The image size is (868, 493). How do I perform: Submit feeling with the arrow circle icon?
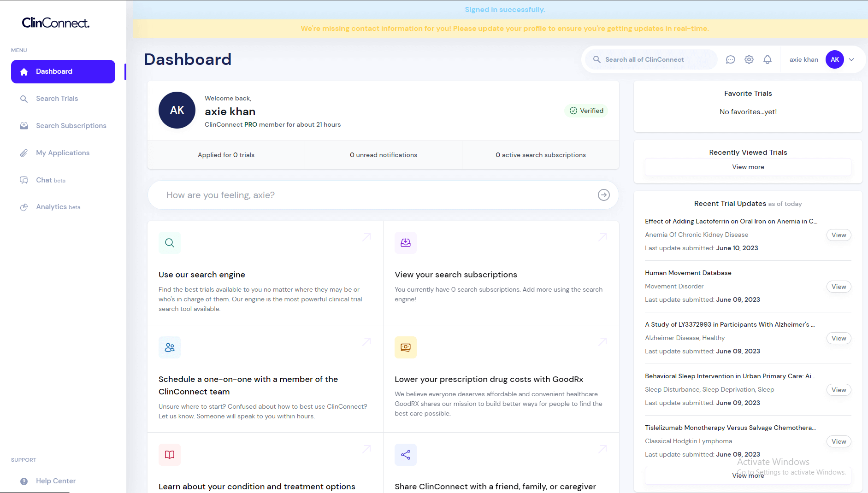[603, 195]
